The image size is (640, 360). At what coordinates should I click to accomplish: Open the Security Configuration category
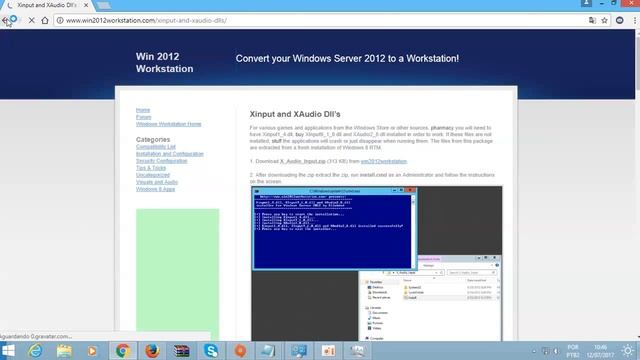(x=162, y=161)
